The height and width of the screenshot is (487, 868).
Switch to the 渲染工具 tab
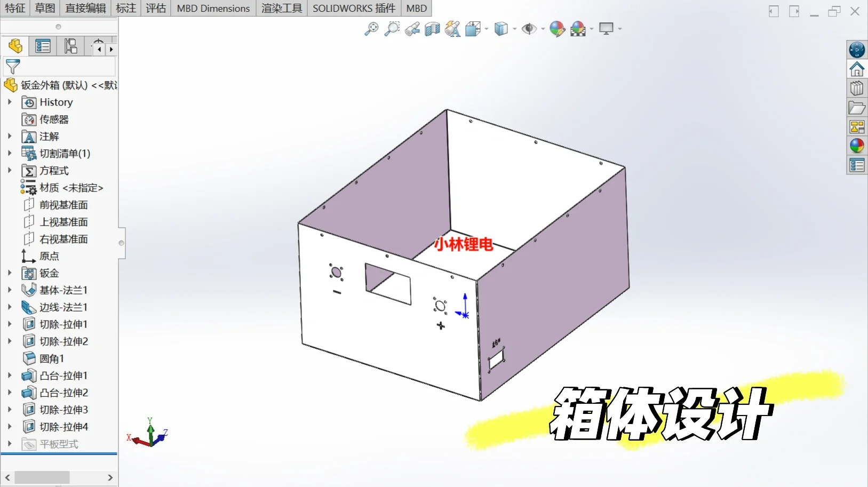tap(282, 9)
